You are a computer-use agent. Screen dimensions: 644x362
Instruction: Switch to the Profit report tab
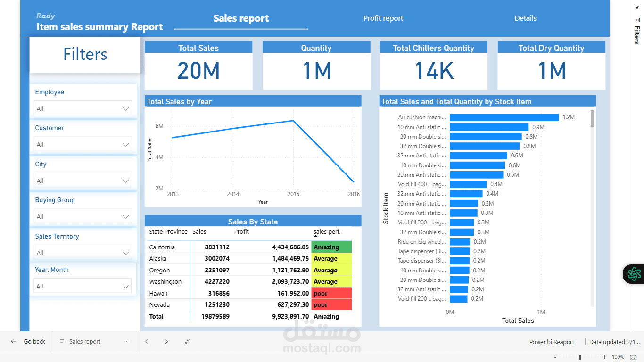coord(383,18)
